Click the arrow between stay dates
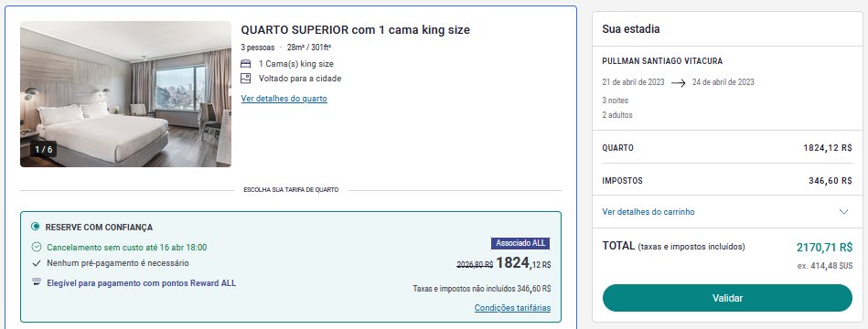The image size is (868, 329). click(x=678, y=83)
